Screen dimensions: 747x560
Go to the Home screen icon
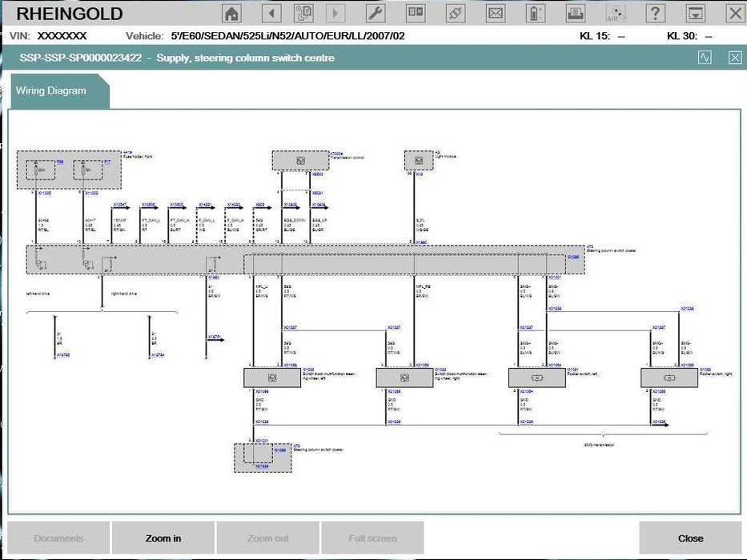[x=231, y=14]
